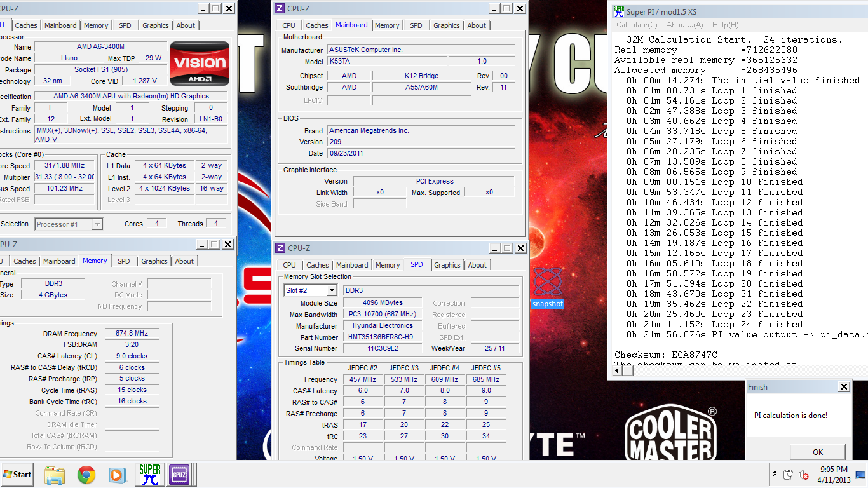This screenshot has height=488, width=868.
Task: Switch to CPU-Z taskbar icon
Action: 180,474
